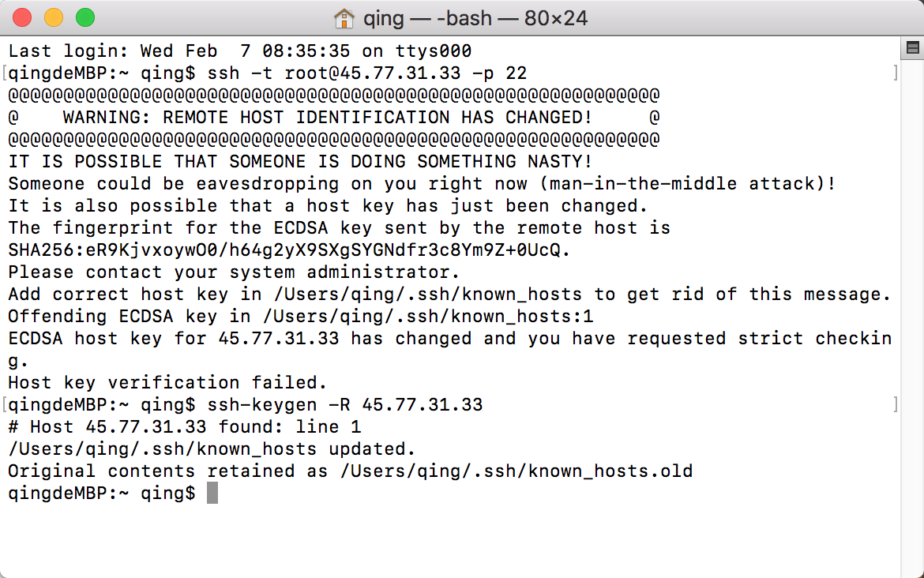Screen dimensions: 924x578
Task: Click the split pane icon at top right
Action: click(912, 47)
